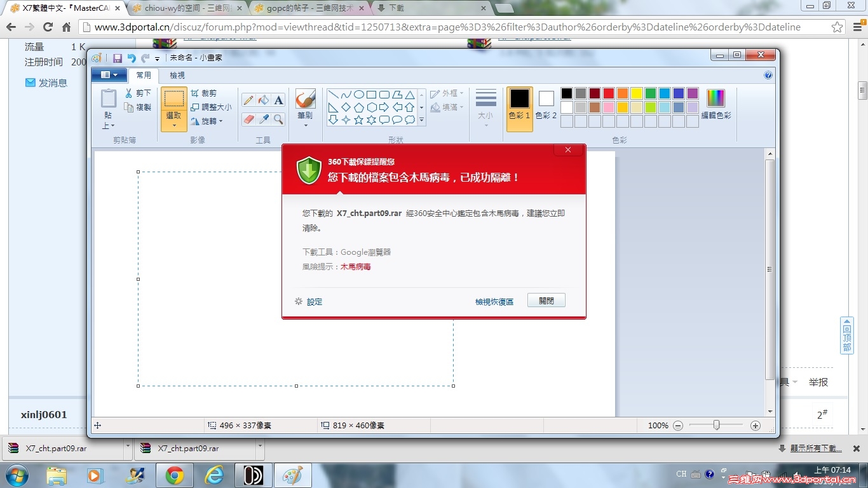Switch to the X7繁體中文 MasterCAM Chrome tab

pyautogui.click(x=65, y=8)
